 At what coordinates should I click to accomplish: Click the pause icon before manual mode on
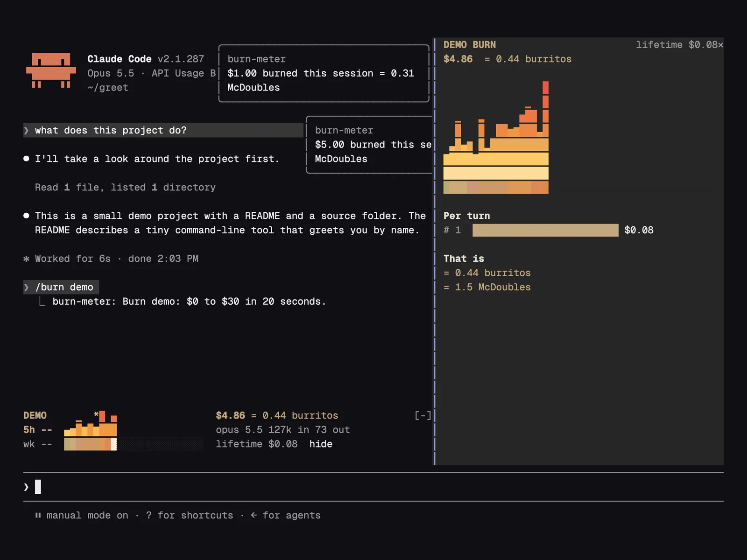38,515
